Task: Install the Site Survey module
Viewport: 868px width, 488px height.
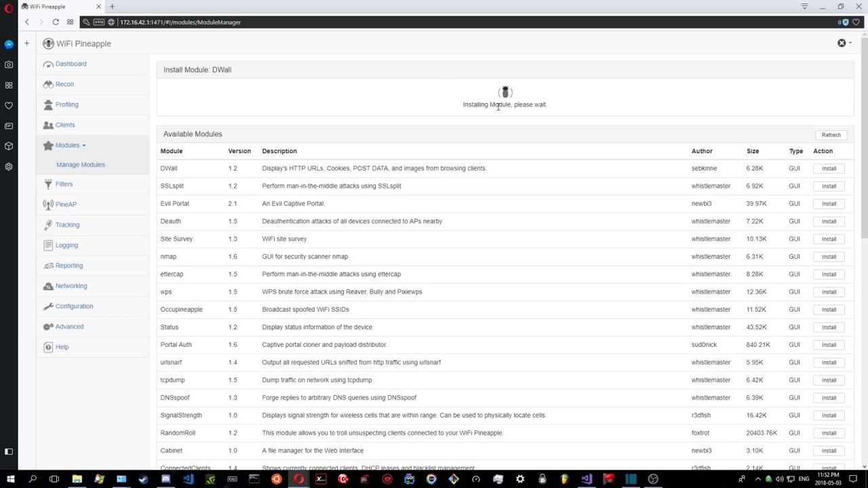Action: tap(829, 239)
